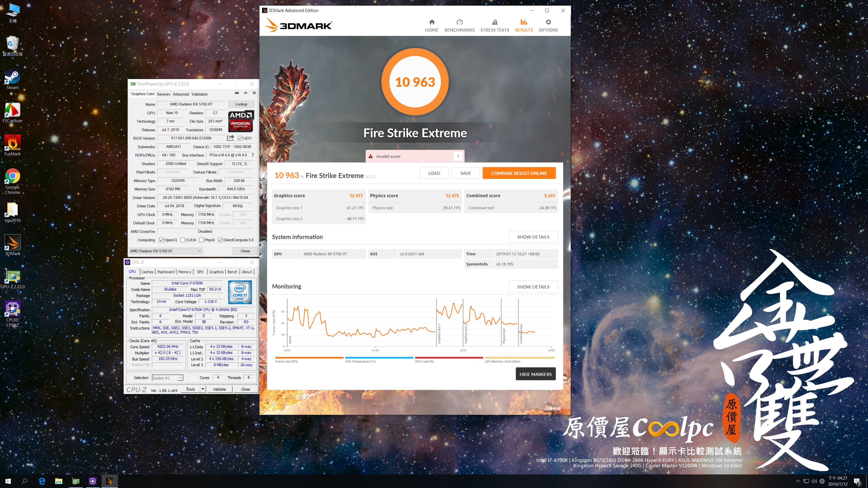868x488 pixels.
Task: Open the GPU selection dropdown in GPU-Z
Action: pos(165,251)
